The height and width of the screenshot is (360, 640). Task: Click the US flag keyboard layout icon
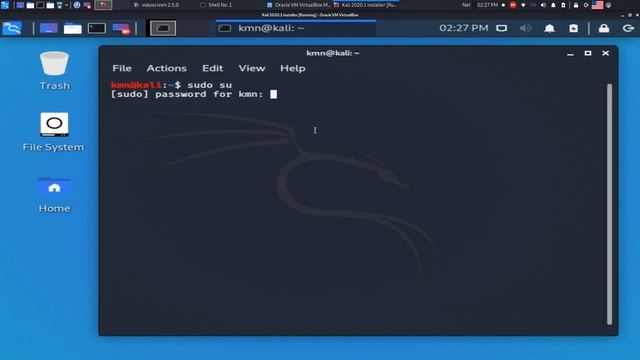tap(597, 5)
